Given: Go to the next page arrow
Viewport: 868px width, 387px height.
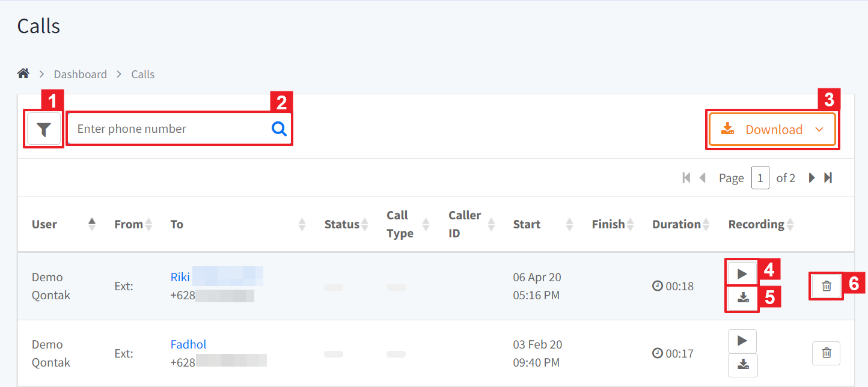Looking at the screenshot, I should (811, 178).
